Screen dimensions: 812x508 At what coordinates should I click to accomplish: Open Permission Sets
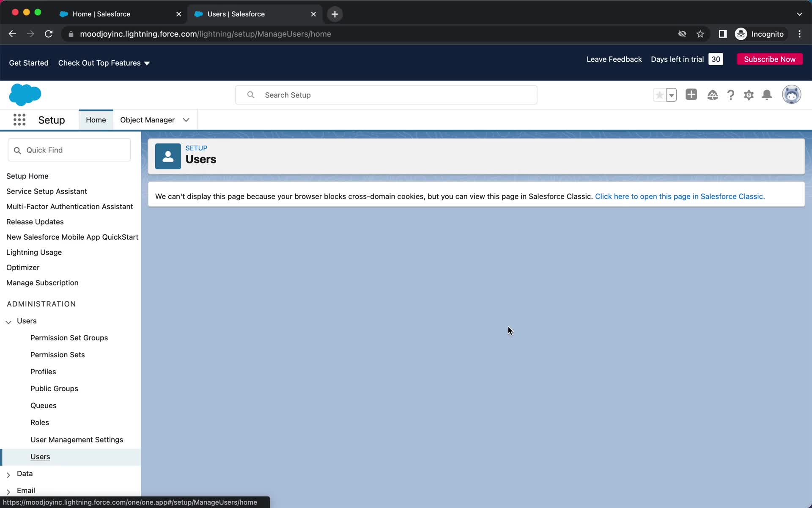point(58,355)
